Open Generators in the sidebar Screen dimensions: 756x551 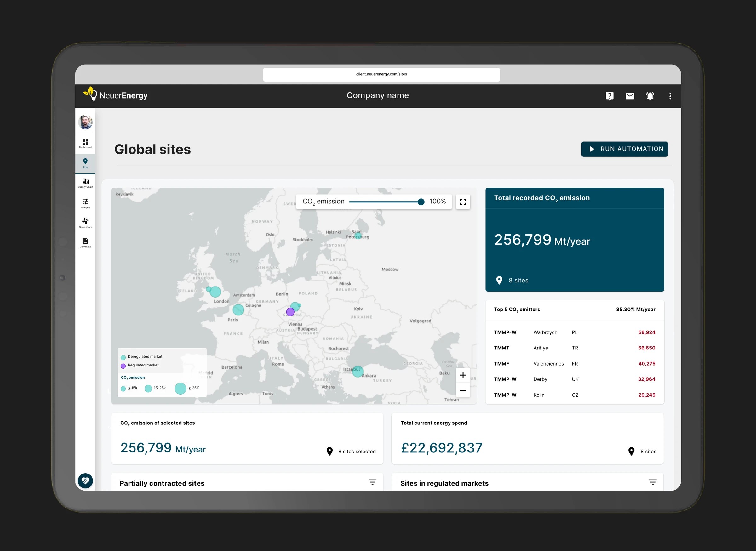[x=85, y=223]
